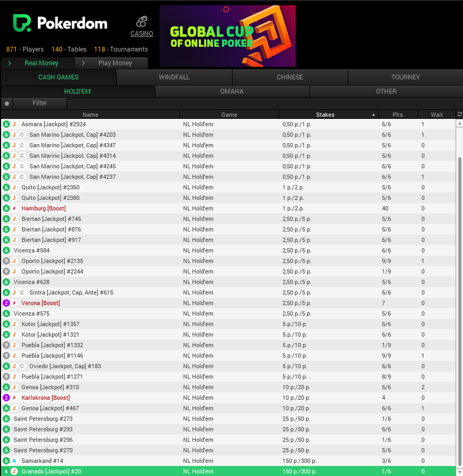Expand the Real Money arrow chevron

click(x=9, y=62)
